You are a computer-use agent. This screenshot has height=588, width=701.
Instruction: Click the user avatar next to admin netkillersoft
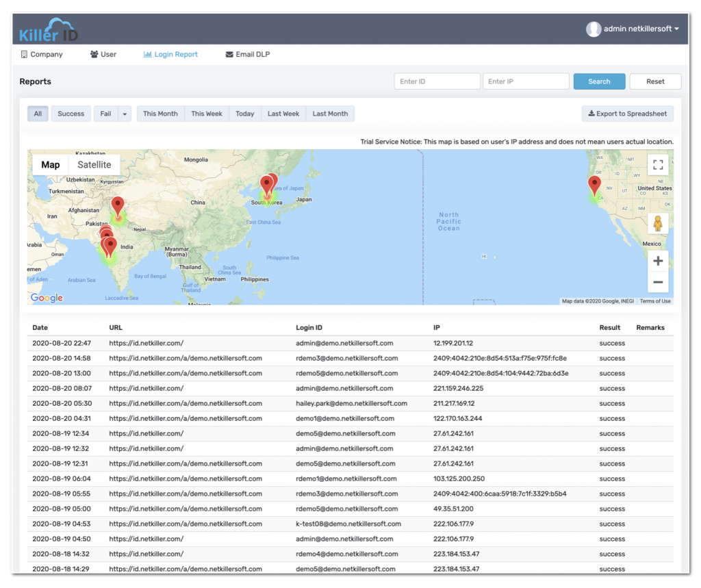[x=593, y=29]
